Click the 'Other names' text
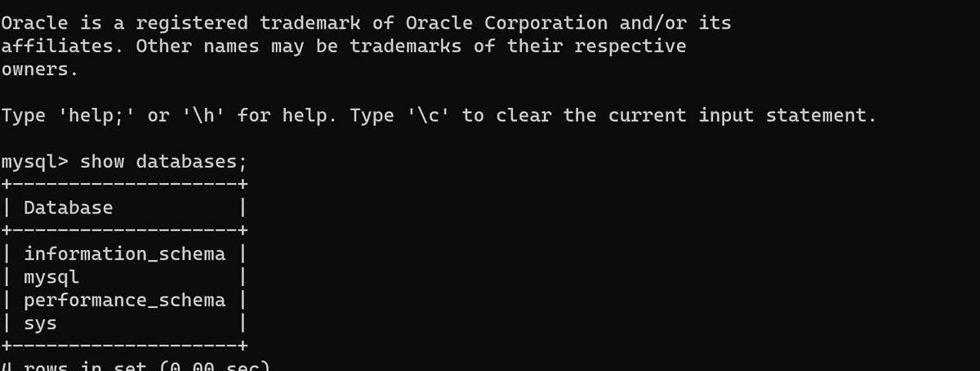The image size is (980, 371). (x=198, y=46)
